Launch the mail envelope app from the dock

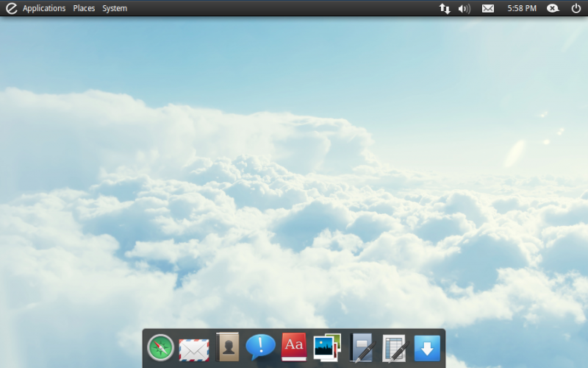tap(194, 350)
